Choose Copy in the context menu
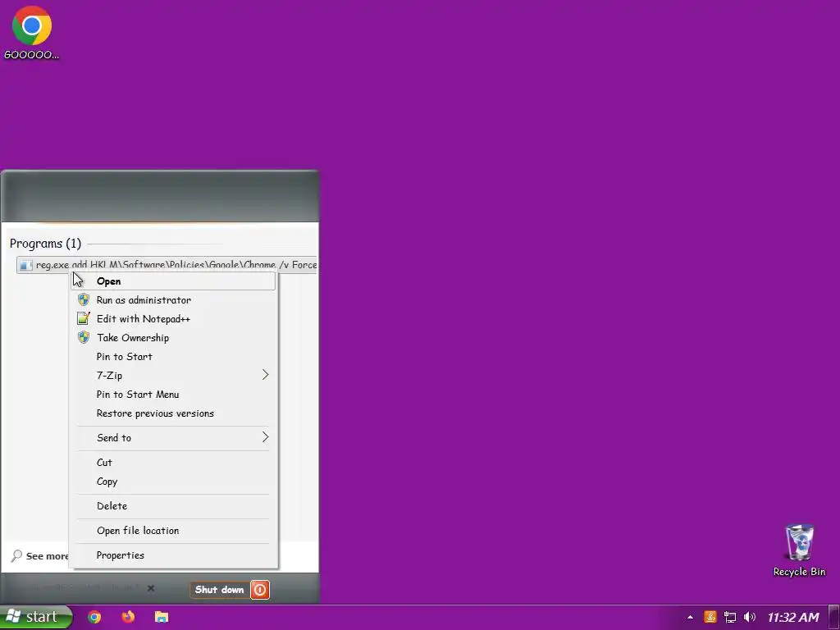 [173, 481]
